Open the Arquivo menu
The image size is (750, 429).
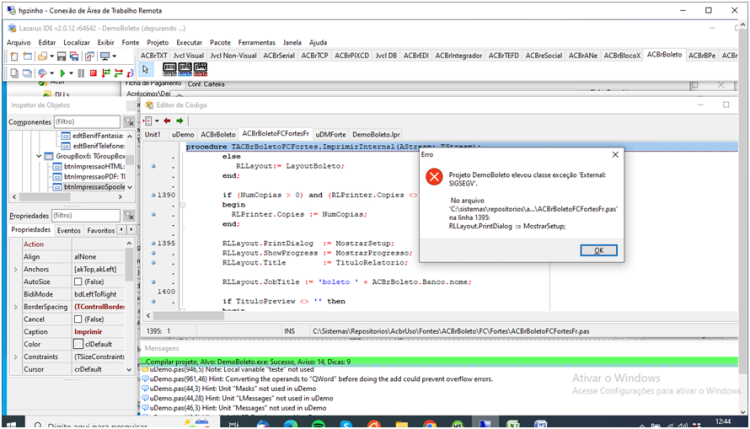point(18,43)
